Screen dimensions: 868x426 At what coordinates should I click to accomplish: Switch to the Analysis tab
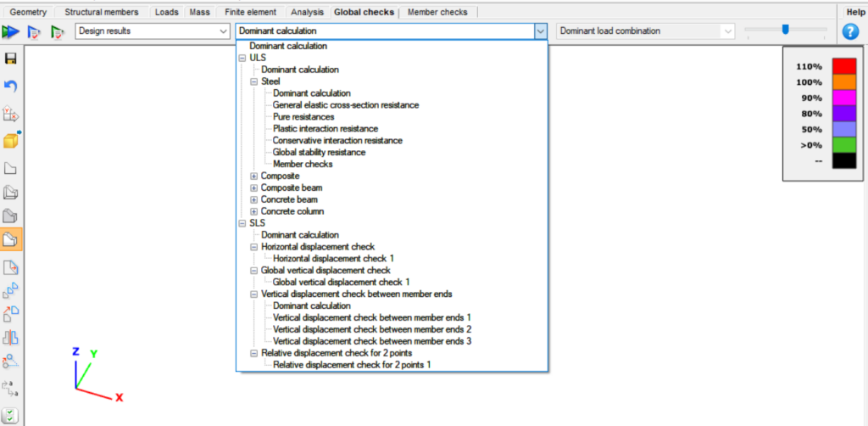[307, 12]
